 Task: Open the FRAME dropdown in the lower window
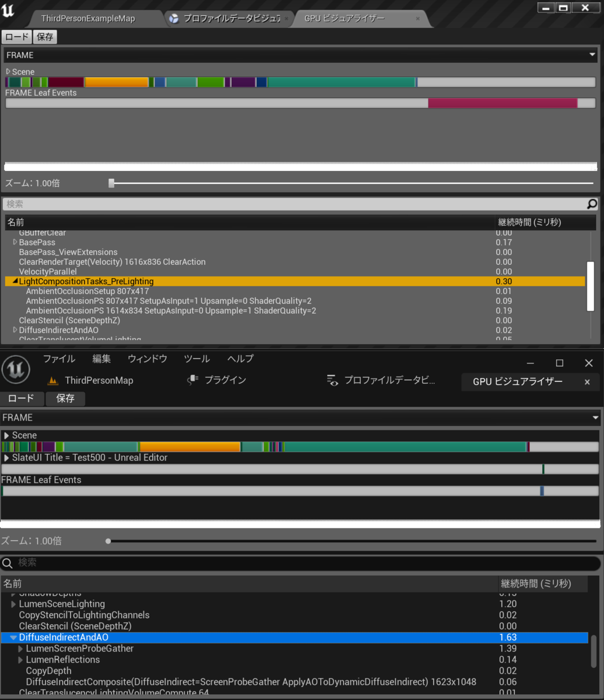pyautogui.click(x=301, y=418)
